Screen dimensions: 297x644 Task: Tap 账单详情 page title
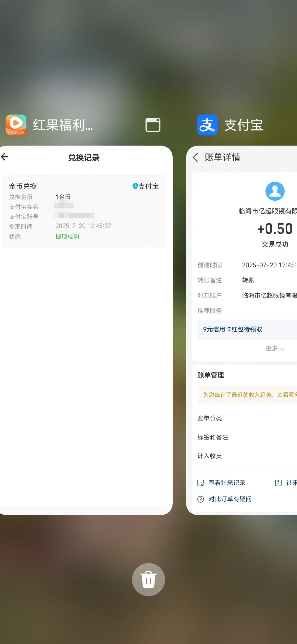[x=222, y=157]
